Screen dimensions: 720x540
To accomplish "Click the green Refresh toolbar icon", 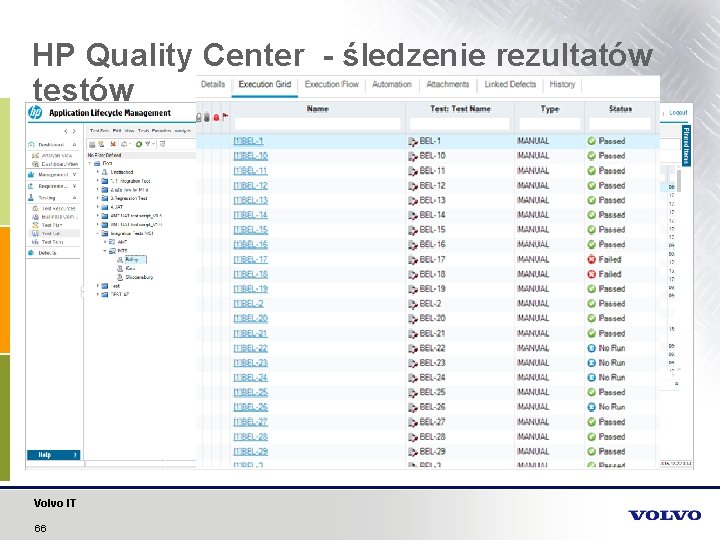I will [138, 144].
